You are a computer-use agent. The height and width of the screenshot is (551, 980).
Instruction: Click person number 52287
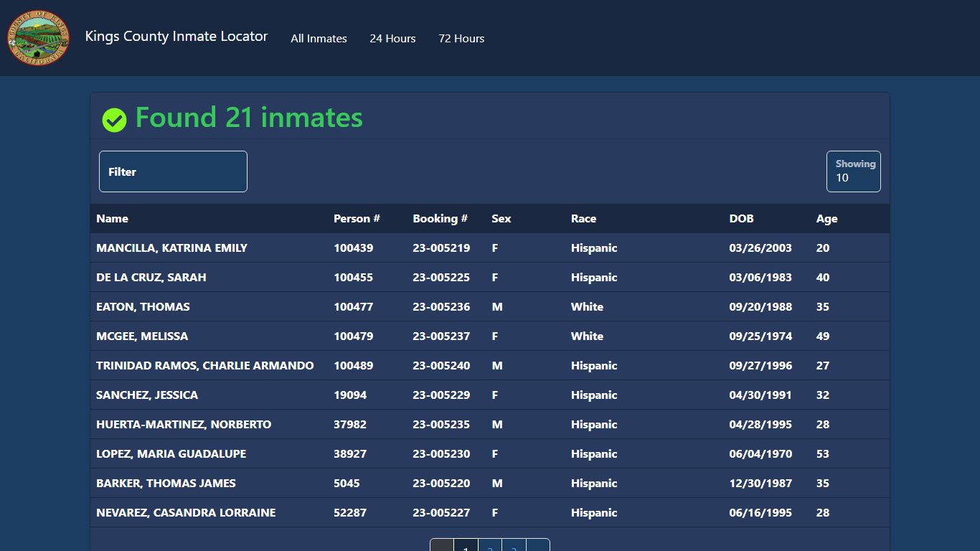coord(350,513)
